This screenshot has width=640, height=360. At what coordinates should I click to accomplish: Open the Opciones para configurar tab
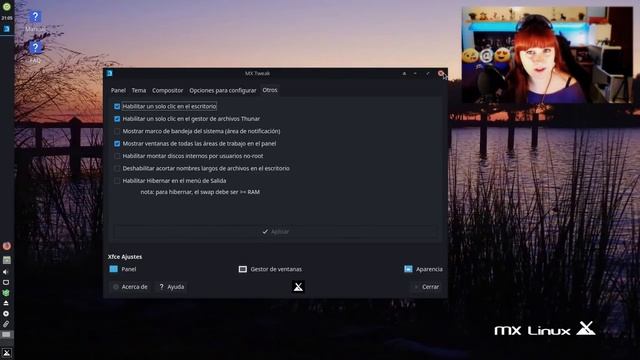click(x=222, y=90)
